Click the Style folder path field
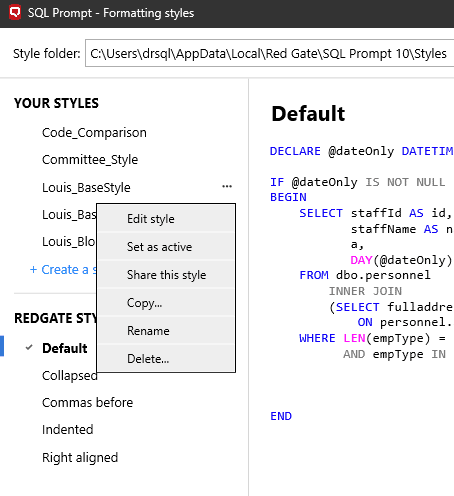454x496 pixels. (269, 53)
